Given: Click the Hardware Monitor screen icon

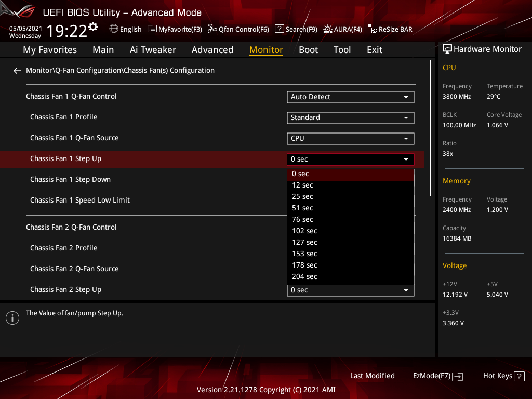Looking at the screenshot, I should click(x=447, y=49).
